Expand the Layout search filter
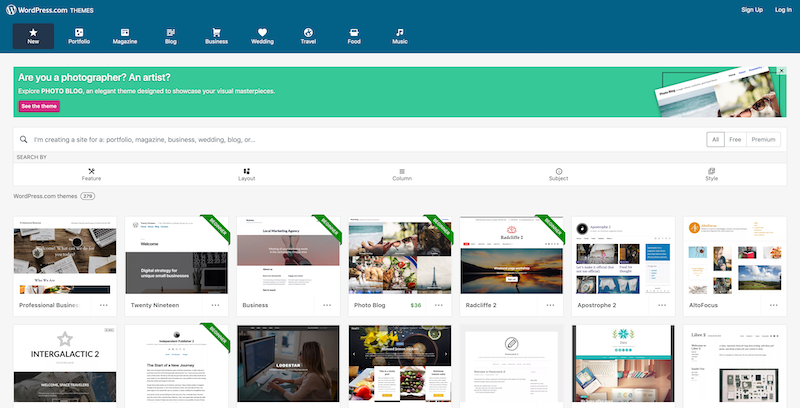Screen dimensions: 800x408 click(246, 174)
